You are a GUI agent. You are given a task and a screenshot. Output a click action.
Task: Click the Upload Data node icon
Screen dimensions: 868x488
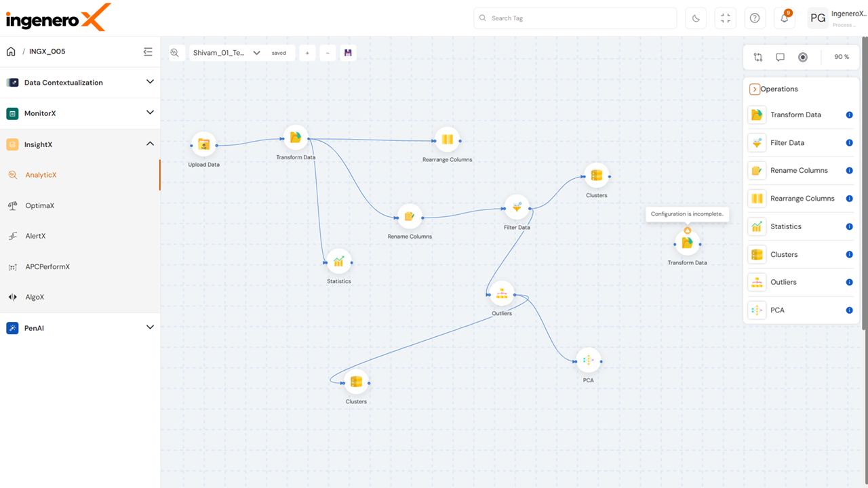pyautogui.click(x=203, y=144)
